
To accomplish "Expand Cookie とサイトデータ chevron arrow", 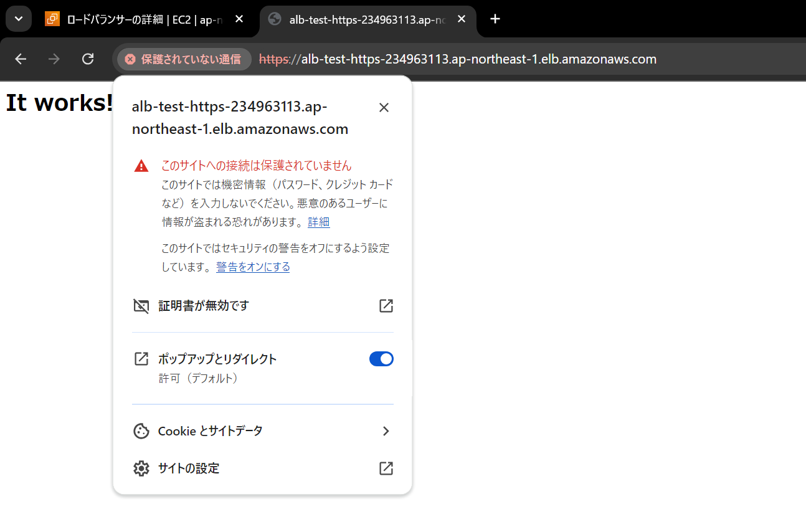I will tap(386, 431).
